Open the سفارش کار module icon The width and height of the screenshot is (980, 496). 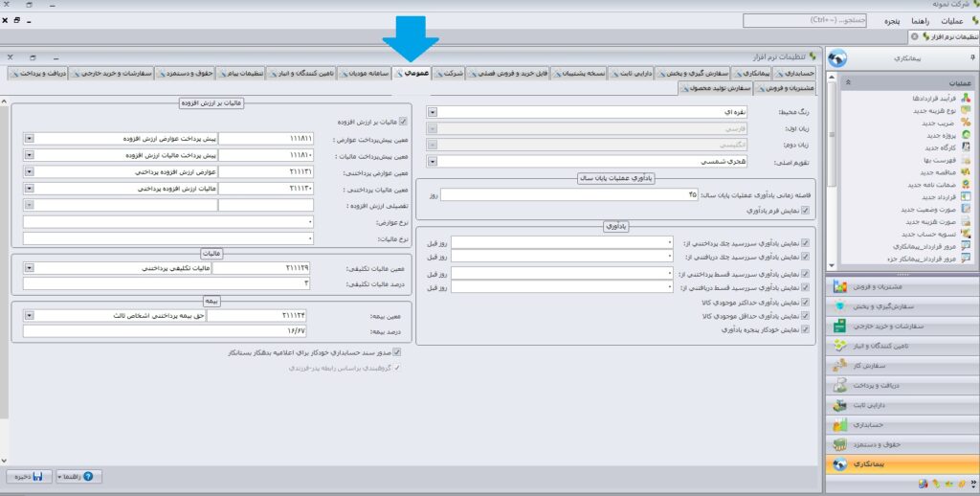coord(840,366)
